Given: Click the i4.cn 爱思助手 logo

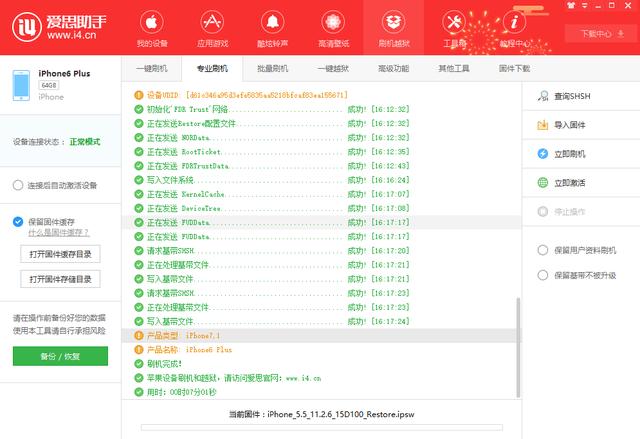Looking at the screenshot, I should click(59, 27).
